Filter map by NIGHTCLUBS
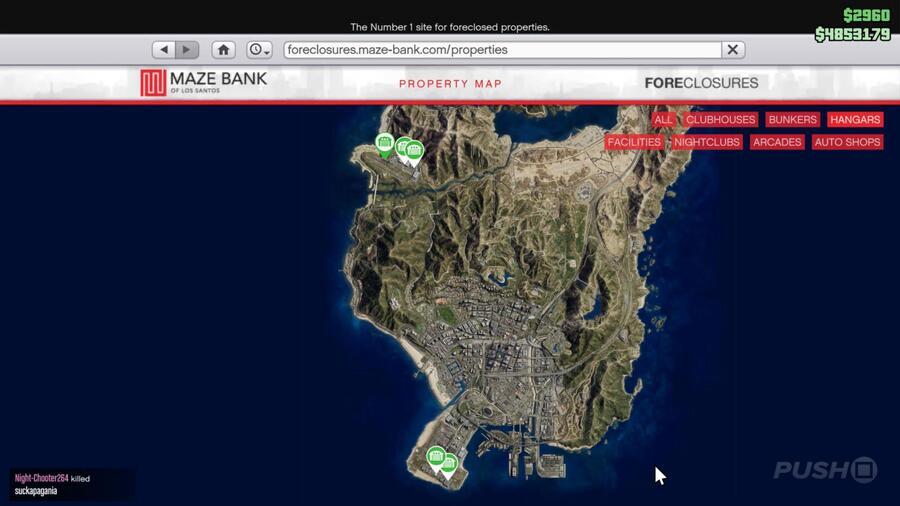Viewport: 900px width, 506px height. (707, 142)
